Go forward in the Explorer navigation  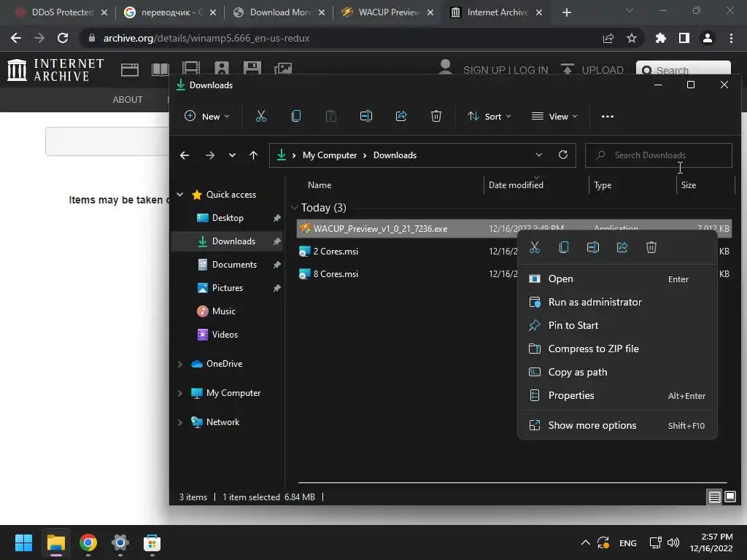[209, 155]
